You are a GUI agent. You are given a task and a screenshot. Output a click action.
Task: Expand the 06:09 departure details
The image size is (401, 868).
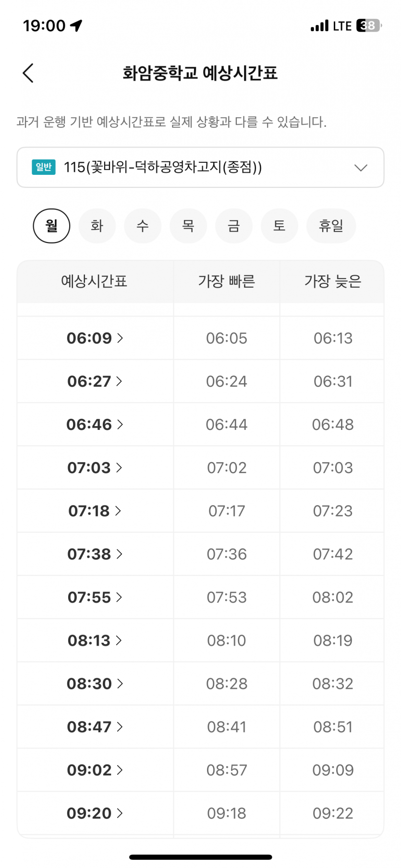tap(95, 338)
